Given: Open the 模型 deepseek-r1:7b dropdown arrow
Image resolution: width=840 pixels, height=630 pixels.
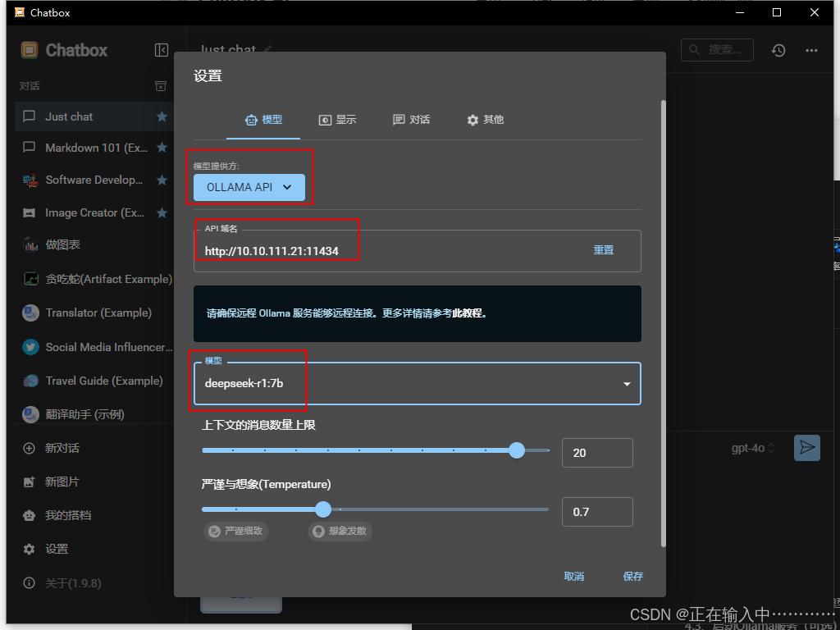Looking at the screenshot, I should [x=627, y=384].
